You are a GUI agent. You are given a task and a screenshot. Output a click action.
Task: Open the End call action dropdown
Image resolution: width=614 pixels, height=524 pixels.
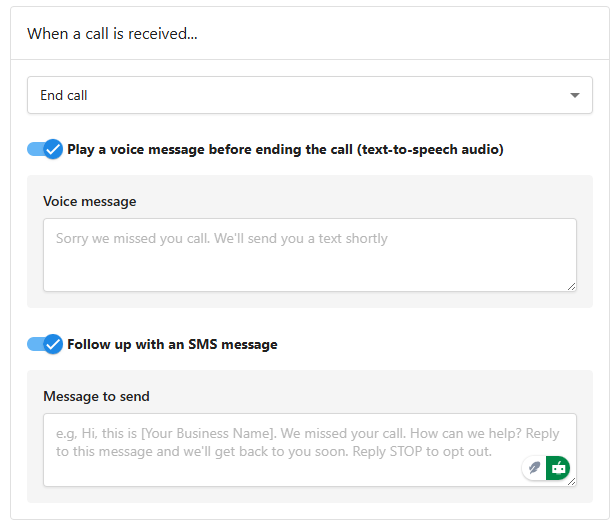309,95
